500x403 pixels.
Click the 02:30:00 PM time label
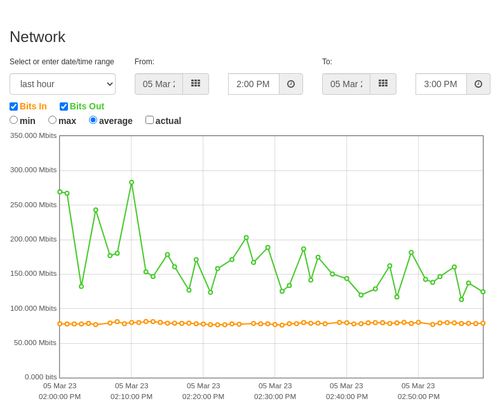pos(275,397)
